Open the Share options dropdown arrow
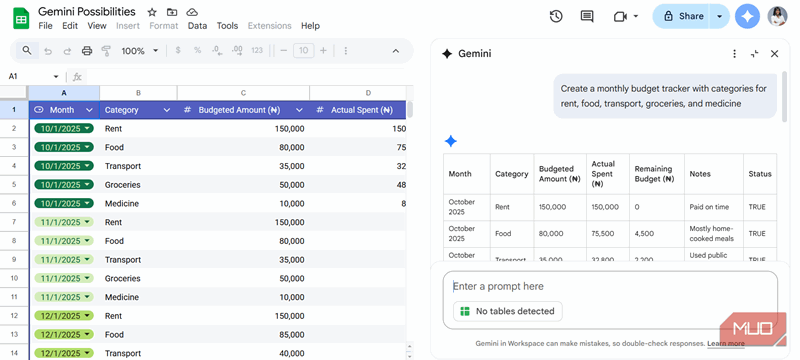800x360 pixels. [719, 16]
